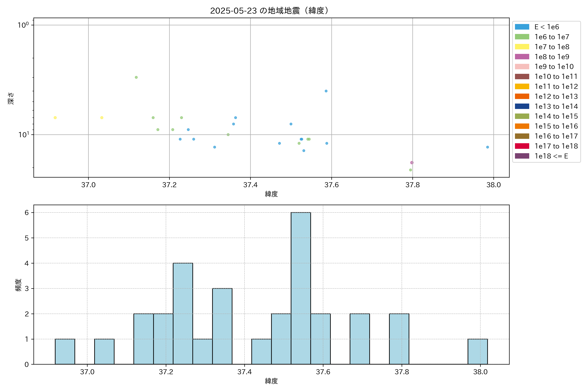Image resolution: width=588 pixels, height=392 pixels.
Task: Click the purple scatter point near 37.8
Action: pos(412,163)
